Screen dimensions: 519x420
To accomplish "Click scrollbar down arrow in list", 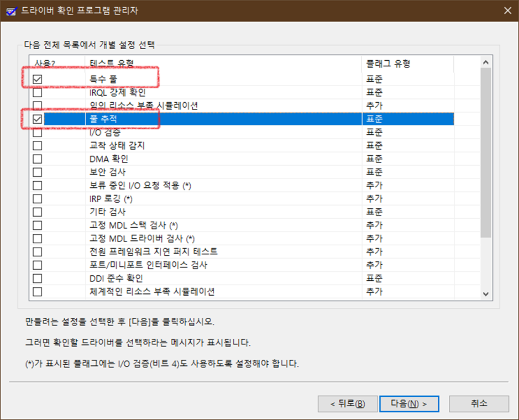I will coord(486,294).
